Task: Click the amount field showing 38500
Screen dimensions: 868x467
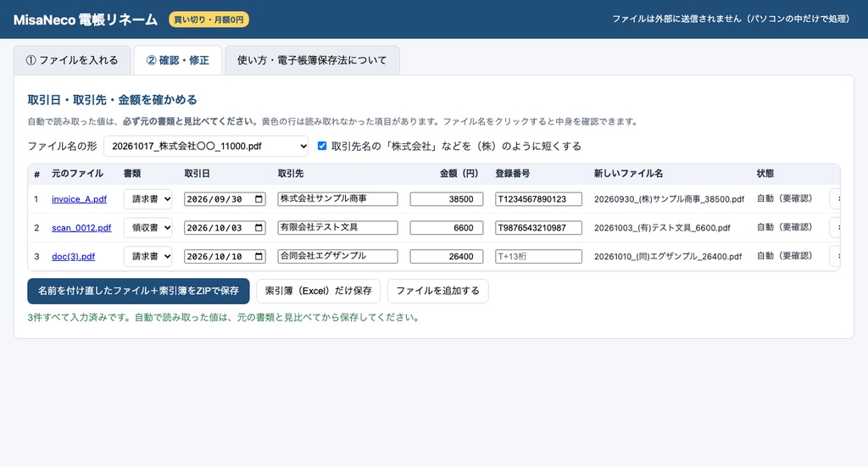Action: point(446,199)
